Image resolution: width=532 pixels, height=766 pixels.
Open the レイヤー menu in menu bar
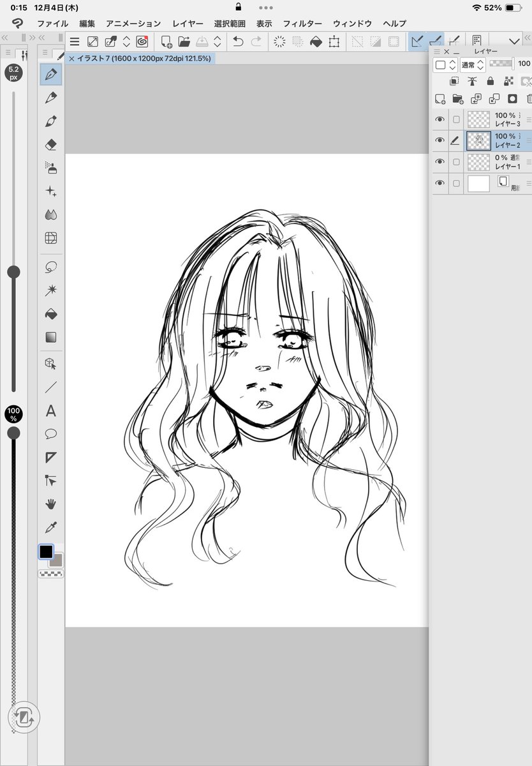pyautogui.click(x=188, y=24)
